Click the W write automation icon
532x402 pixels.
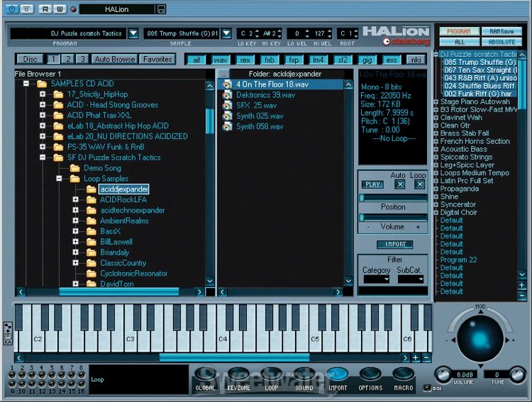(x=60, y=9)
